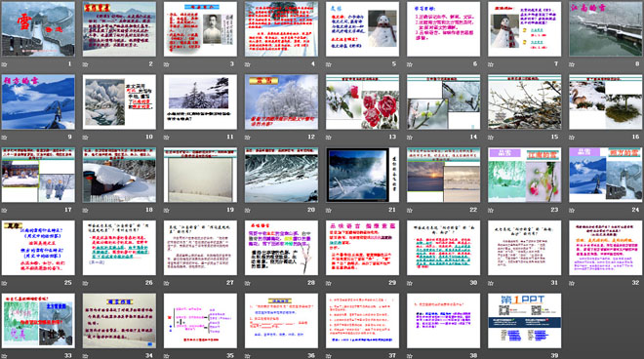Select slide 23 thumbnail titled 江南的雪 品雪
Screen dimensions: 644x359
click(x=525, y=175)
